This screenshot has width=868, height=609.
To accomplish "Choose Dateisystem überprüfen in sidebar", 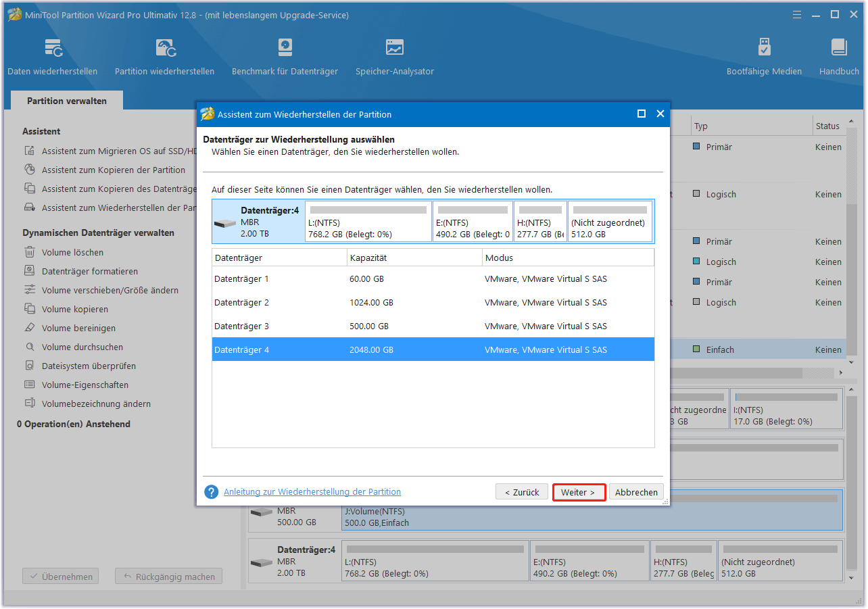I will coord(80,366).
